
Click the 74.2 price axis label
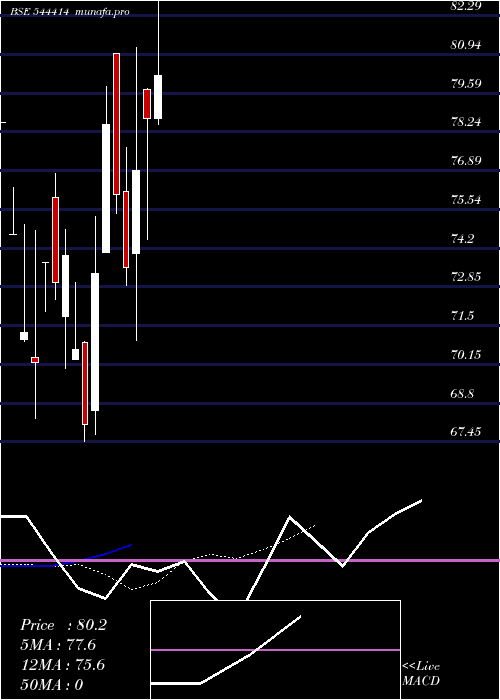coord(462,238)
